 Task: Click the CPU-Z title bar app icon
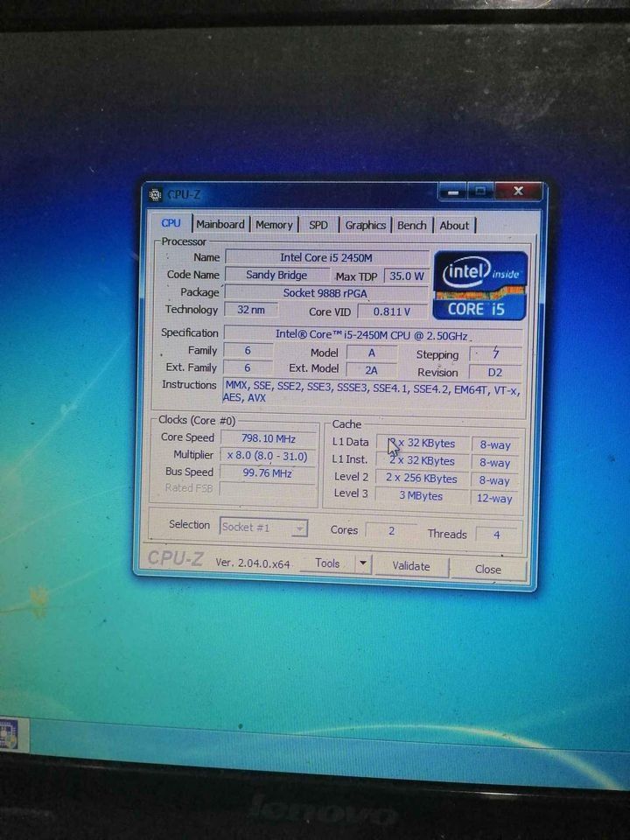tap(156, 195)
